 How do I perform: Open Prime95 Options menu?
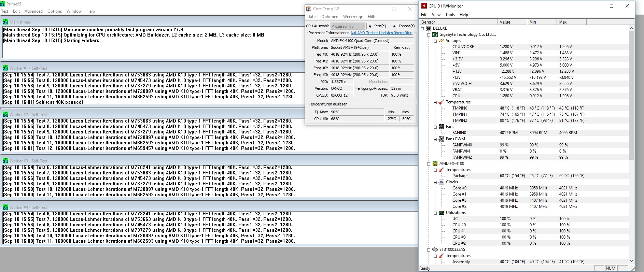click(55, 11)
